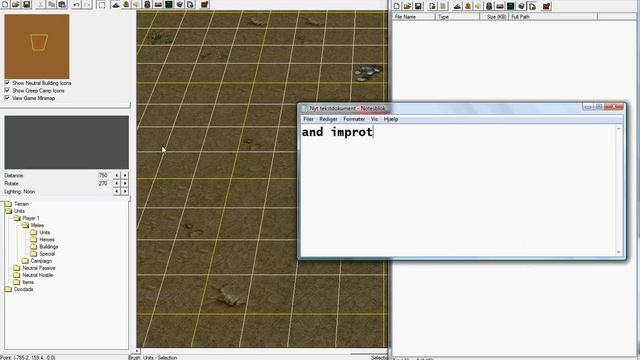
Task: Collapse top-level Units folder in tree
Action: pos(15,211)
